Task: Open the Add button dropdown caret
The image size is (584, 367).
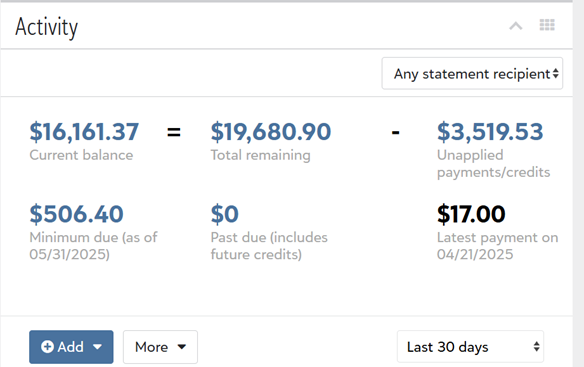Action: [x=98, y=347]
